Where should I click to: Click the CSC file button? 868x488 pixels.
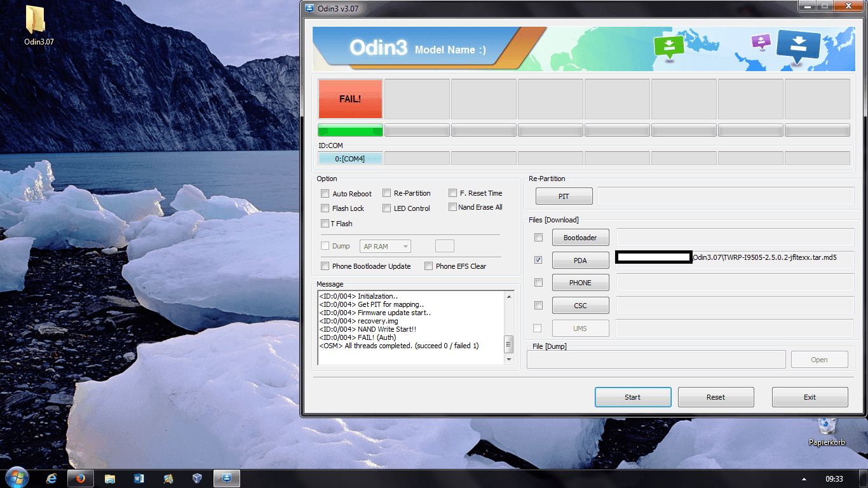(580, 306)
